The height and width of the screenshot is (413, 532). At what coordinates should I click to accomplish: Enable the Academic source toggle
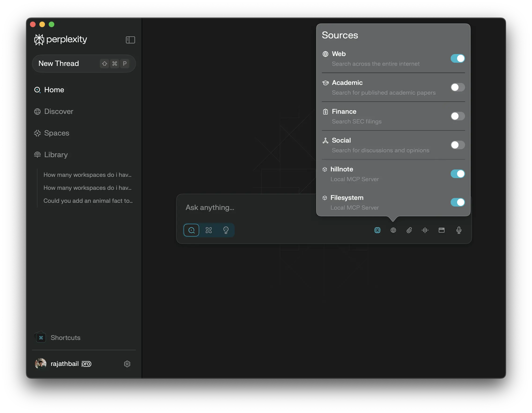point(458,87)
